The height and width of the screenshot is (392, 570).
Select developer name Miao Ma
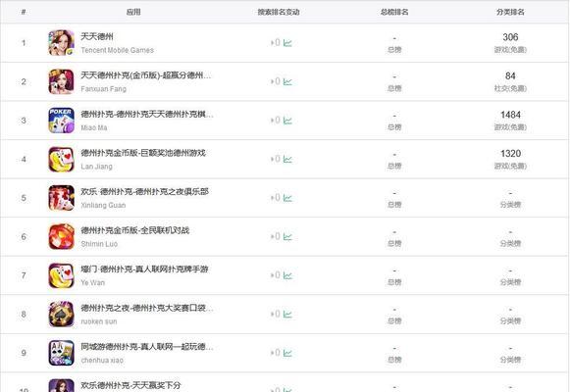click(94, 127)
